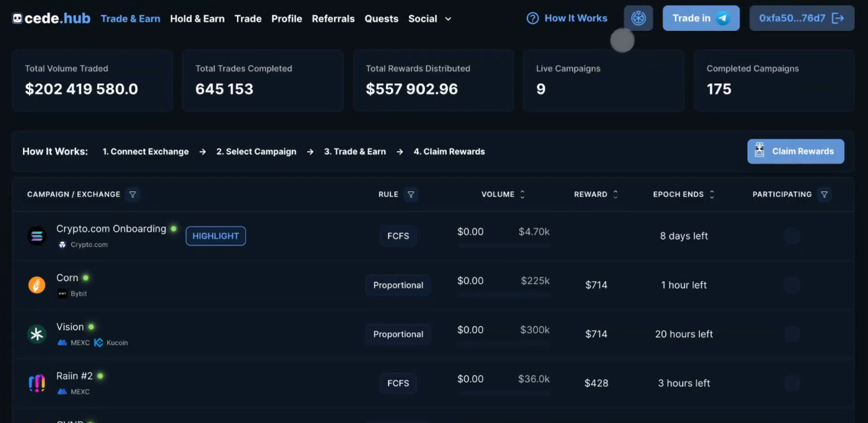Open the Rule column filter
This screenshot has height=423, width=868.
pos(411,194)
